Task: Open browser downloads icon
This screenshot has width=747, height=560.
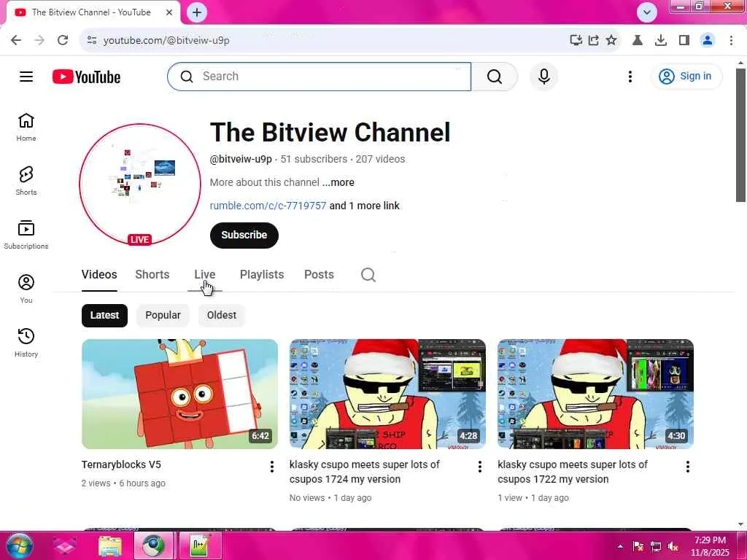Action: click(x=661, y=40)
